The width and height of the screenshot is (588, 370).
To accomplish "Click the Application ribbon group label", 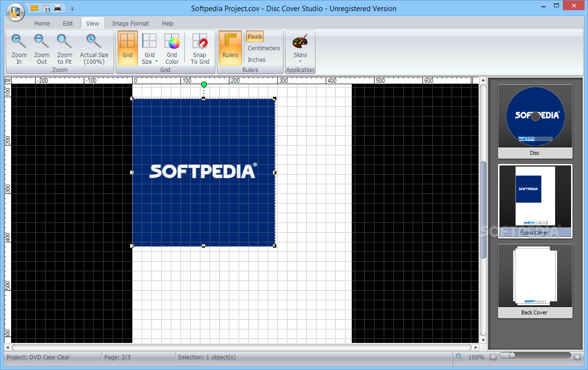I will click(300, 70).
